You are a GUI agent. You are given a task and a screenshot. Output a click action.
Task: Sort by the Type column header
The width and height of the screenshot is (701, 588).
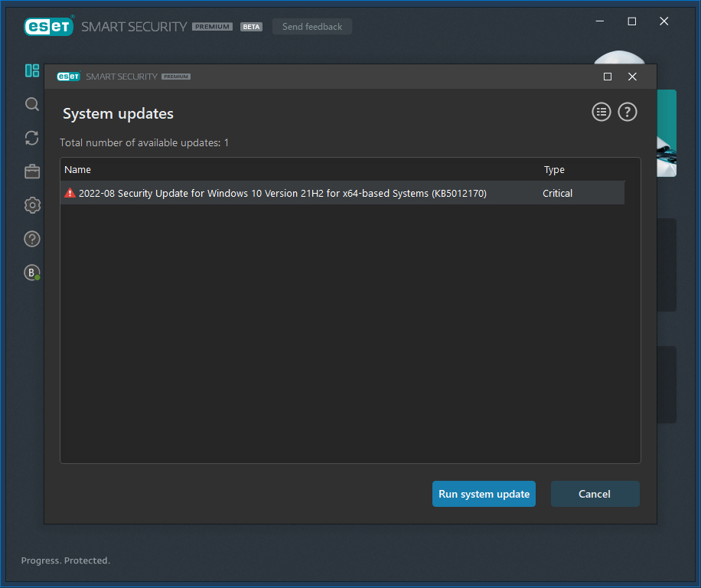[x=554, y=169]
